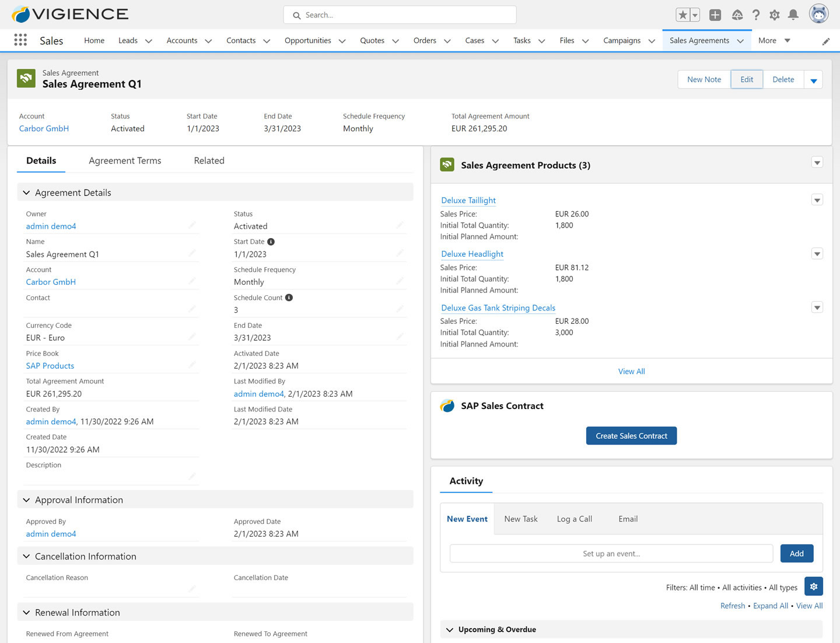Click the Sales Agreement Products panel icon
Viewport: 840px width, 643px height.
pos(447,165)
